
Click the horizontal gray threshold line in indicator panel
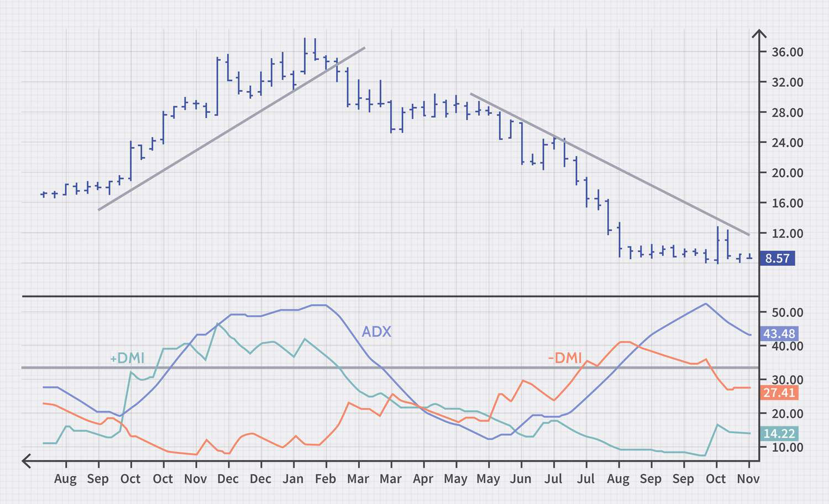click(x=390, y=368)
